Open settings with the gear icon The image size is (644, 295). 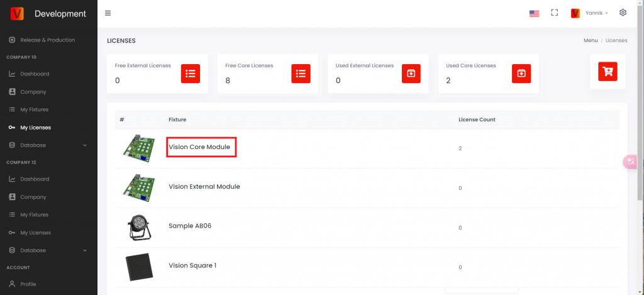pos(623,13)
